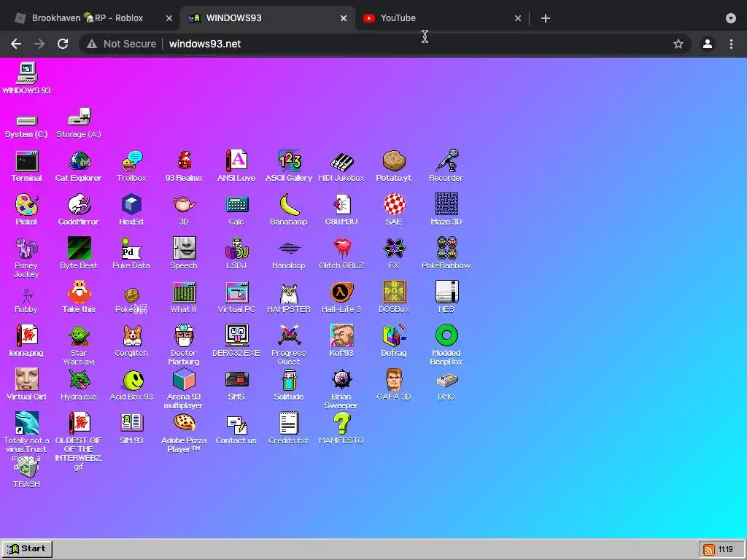The image size is (747, 560).
Task: Launch Virtual PC icon
Action: [236, 297]
